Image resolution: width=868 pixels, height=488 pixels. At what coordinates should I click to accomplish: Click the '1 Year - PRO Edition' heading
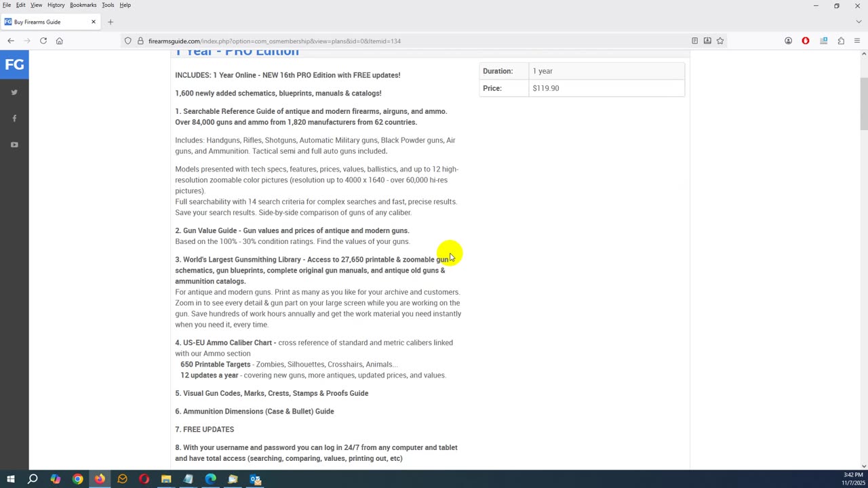(x=237, y=53)
